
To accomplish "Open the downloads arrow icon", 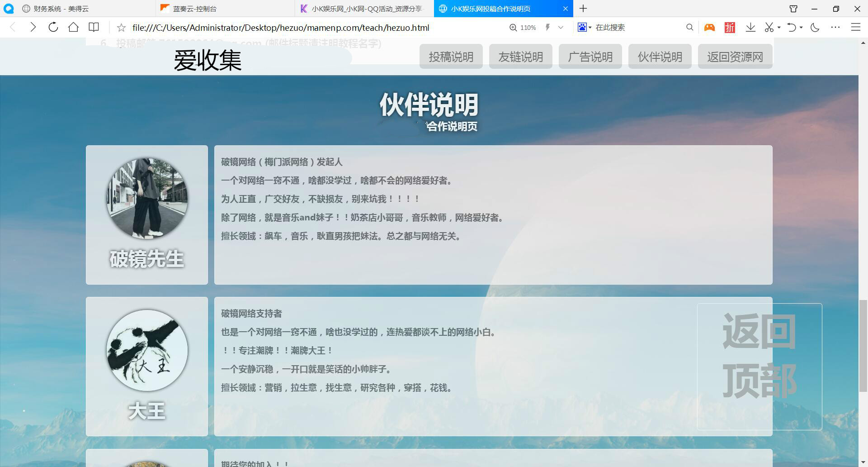I will (x=750, y=28).
